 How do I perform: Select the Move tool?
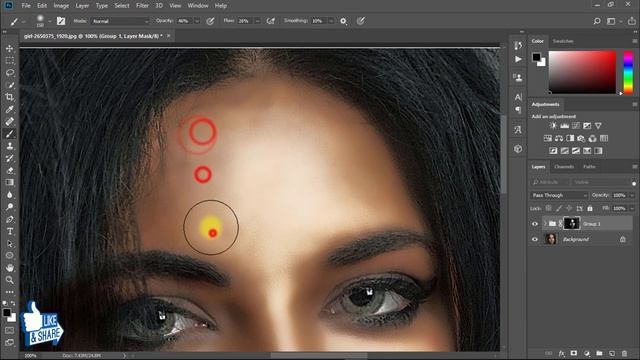click(x=9, y=48)
